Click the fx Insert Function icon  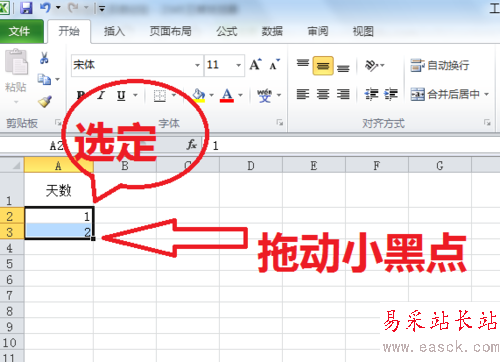pyautogui.click(x=191, y=145)
